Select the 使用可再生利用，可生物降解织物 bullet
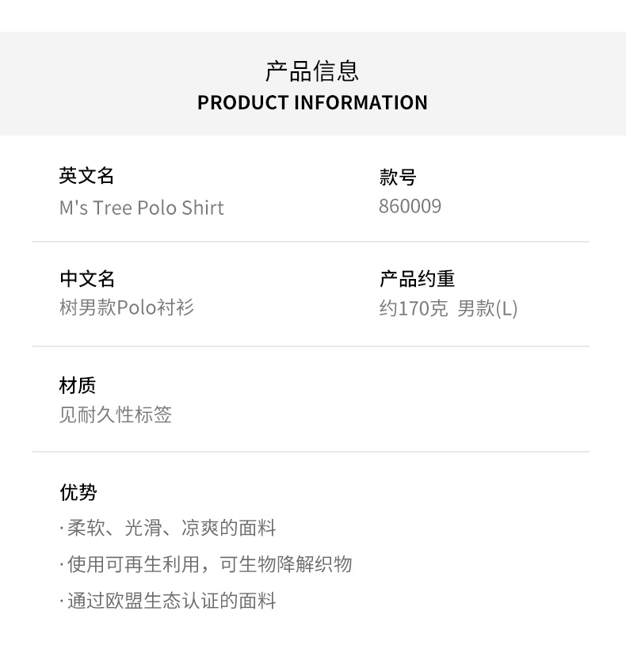The image size is (626, 672). tap(209, 564)
